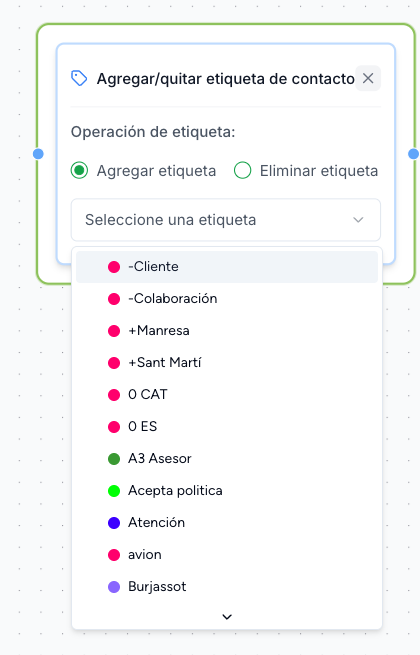
Task: Pick the +Manresa tag option
Action: 227,330
